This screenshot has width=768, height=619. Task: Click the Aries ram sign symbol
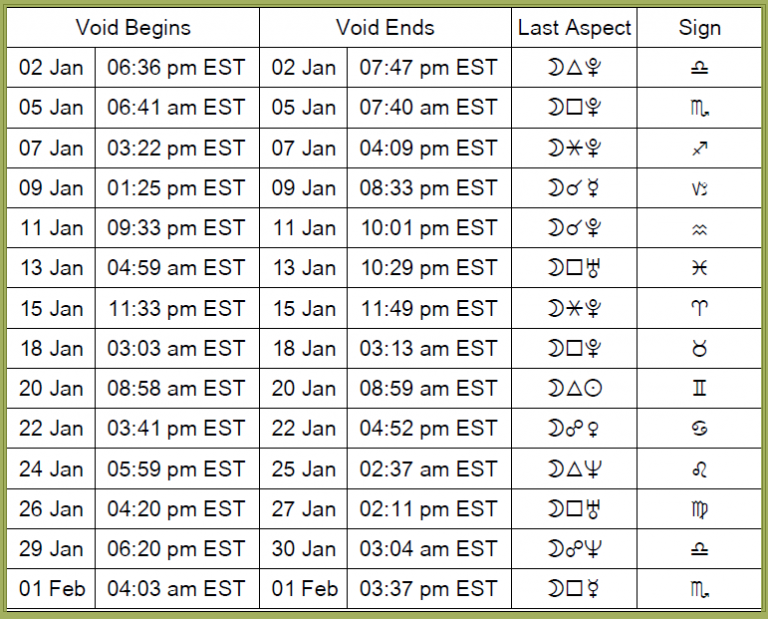699,308
